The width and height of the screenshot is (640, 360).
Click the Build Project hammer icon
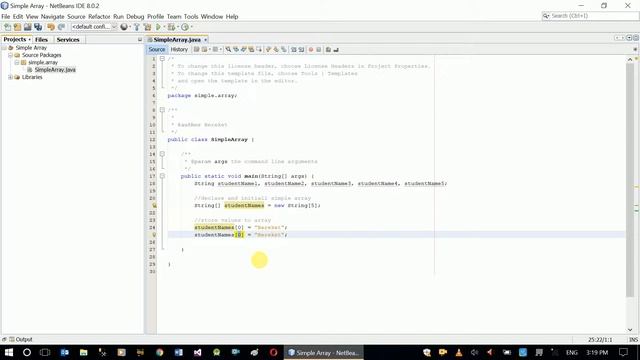[x=137, y=27]
